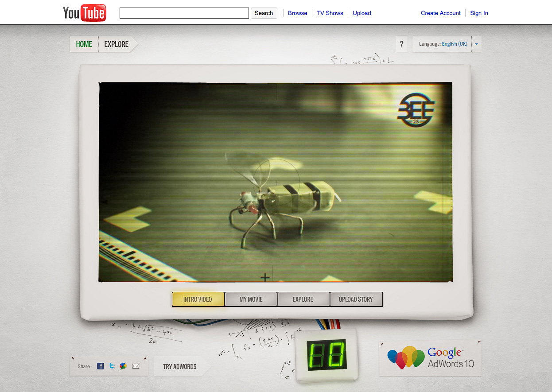
Task: Open the Browse link
Action: (x=297, y=13)
